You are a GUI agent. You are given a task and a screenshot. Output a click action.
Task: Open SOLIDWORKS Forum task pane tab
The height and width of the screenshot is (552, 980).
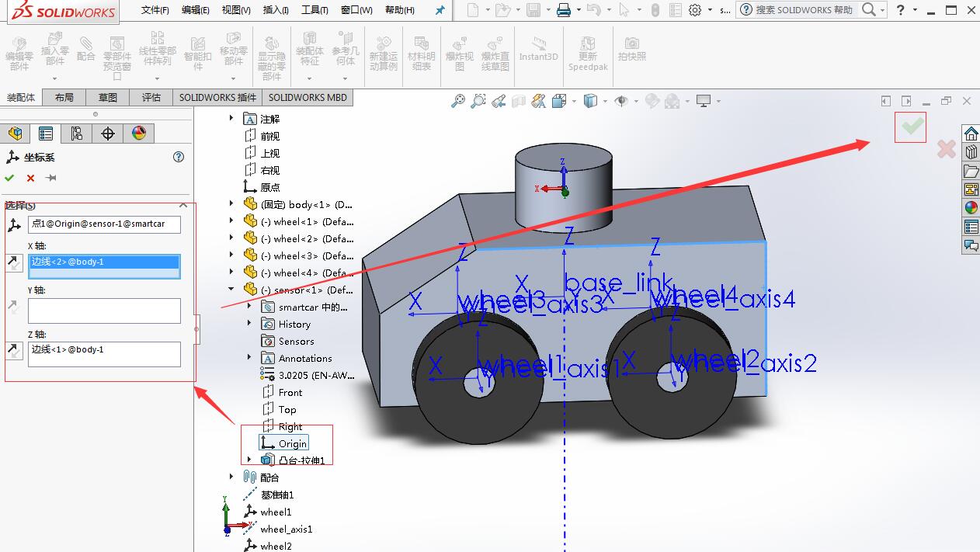click(x=971, y=245)
